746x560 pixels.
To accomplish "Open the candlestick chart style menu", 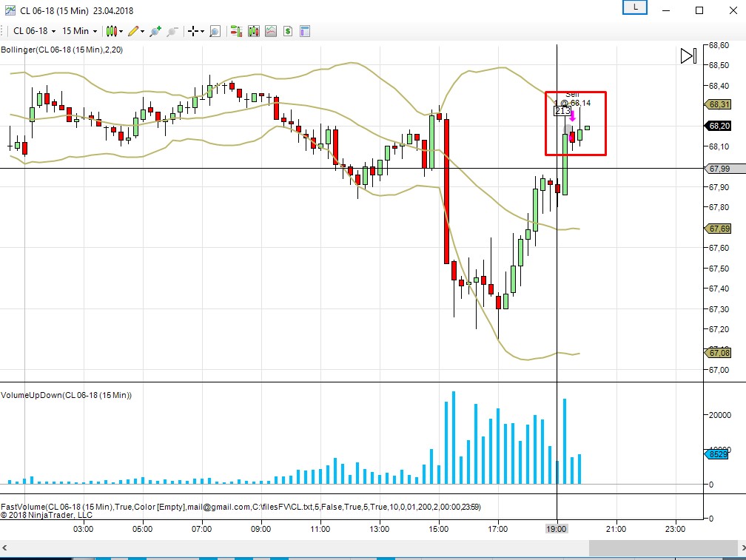I will pos(114,31).
